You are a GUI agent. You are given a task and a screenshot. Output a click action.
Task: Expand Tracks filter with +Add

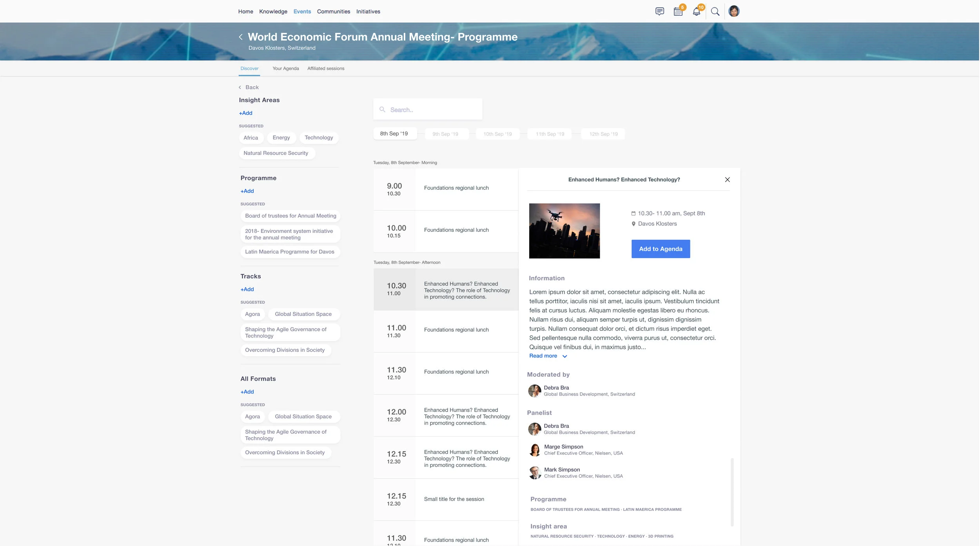[247, 289]
